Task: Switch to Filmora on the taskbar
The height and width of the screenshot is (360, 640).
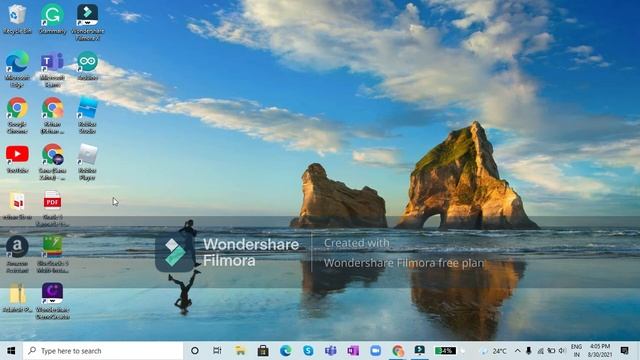Action: 420,351
